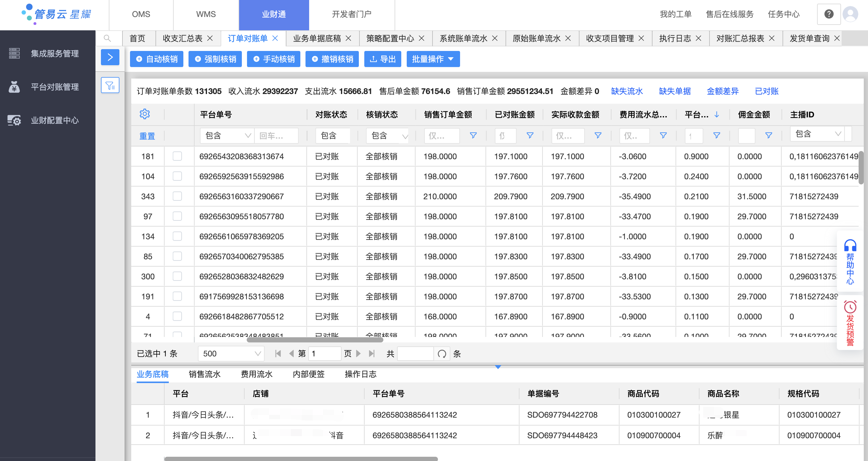This screenshot has width=868, height=461.
Task: Click the 集成服务管理 sidebar icon
Action: pos(14,53)
